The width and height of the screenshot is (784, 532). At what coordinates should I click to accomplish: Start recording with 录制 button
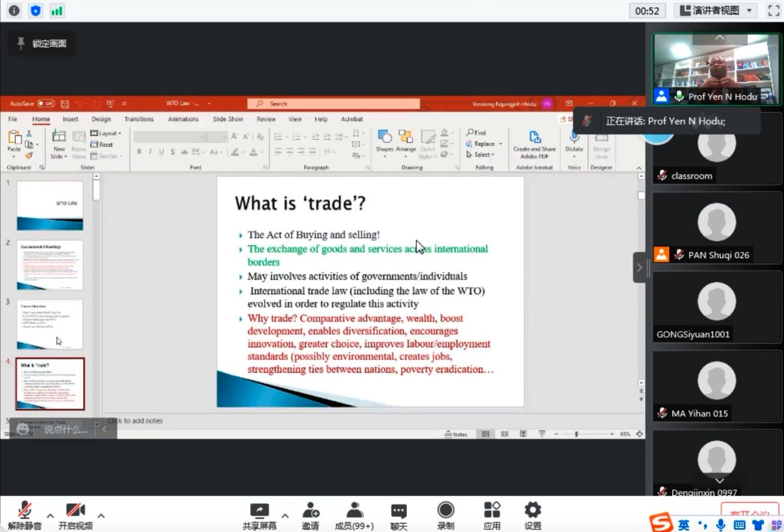click(445, 515)
